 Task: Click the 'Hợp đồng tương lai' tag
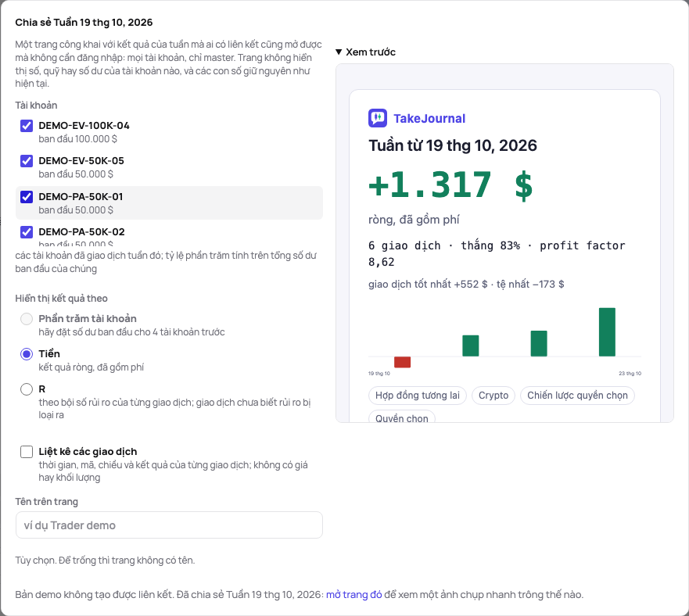pos(418,396)
